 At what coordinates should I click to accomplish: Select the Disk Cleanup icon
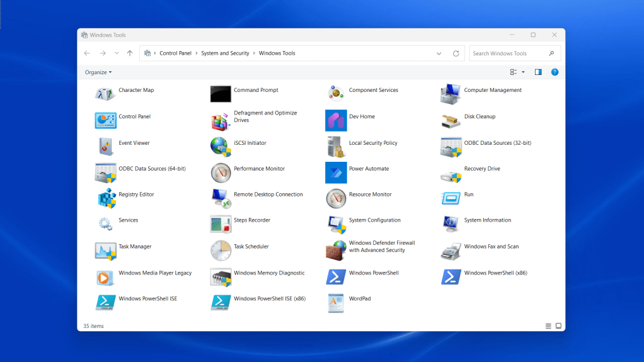tap(451, 120)
